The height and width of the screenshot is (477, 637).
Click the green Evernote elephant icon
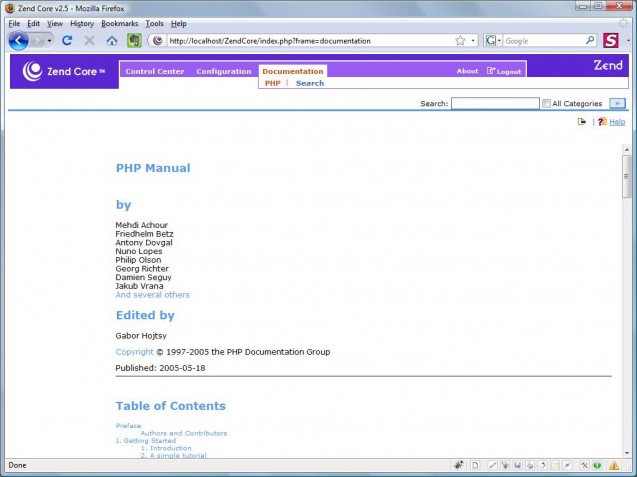click(x=134, y=41)
